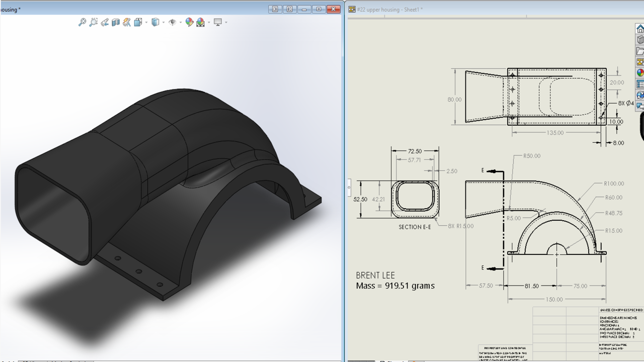644x362 pixels.
Task: Click the Apply Scene icon
Action: click(x=201, y=22)
